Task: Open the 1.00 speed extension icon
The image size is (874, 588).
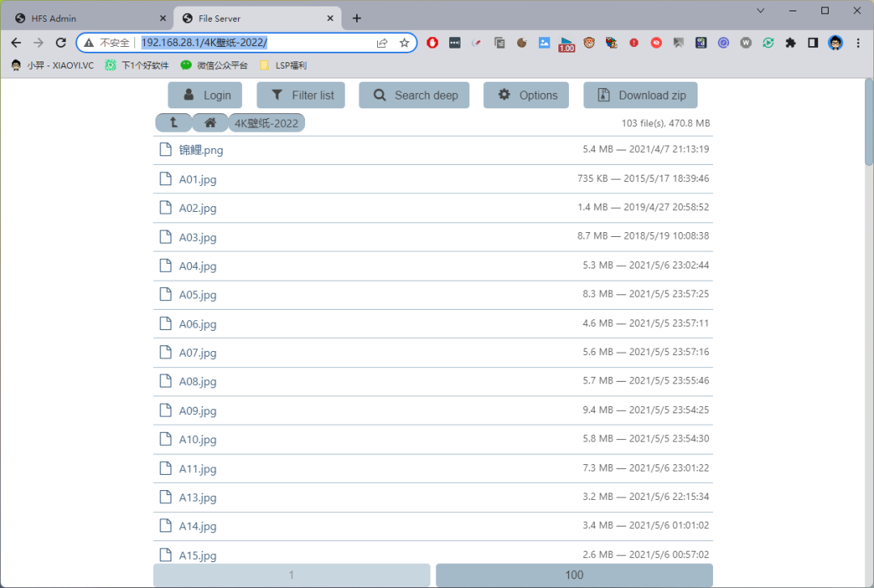Action: click(566, 44)
